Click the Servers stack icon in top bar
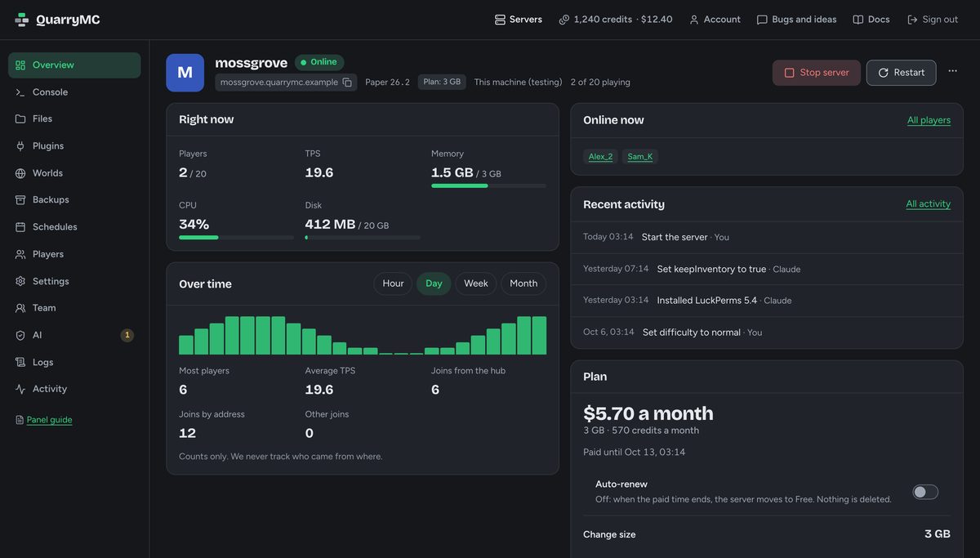 click(500, 20)
